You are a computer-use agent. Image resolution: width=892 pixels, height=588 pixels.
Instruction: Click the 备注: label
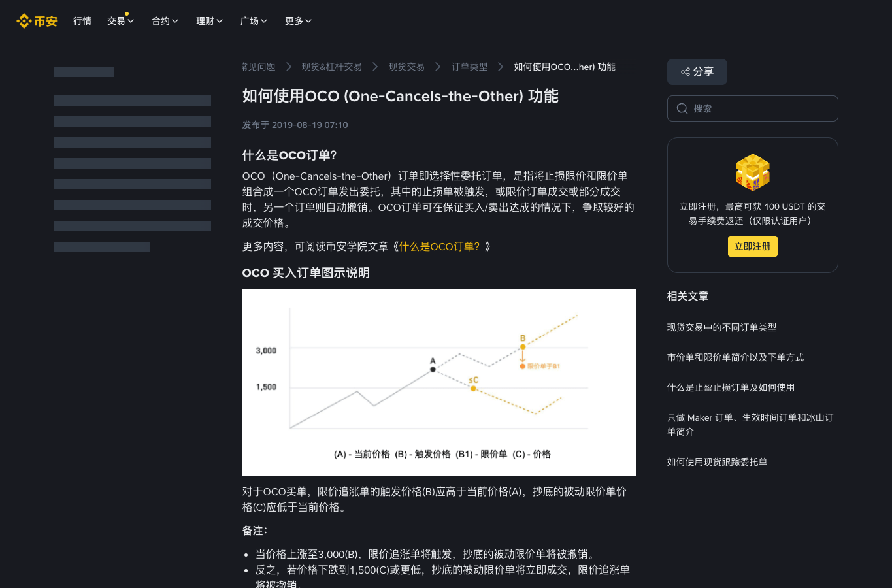255,531
